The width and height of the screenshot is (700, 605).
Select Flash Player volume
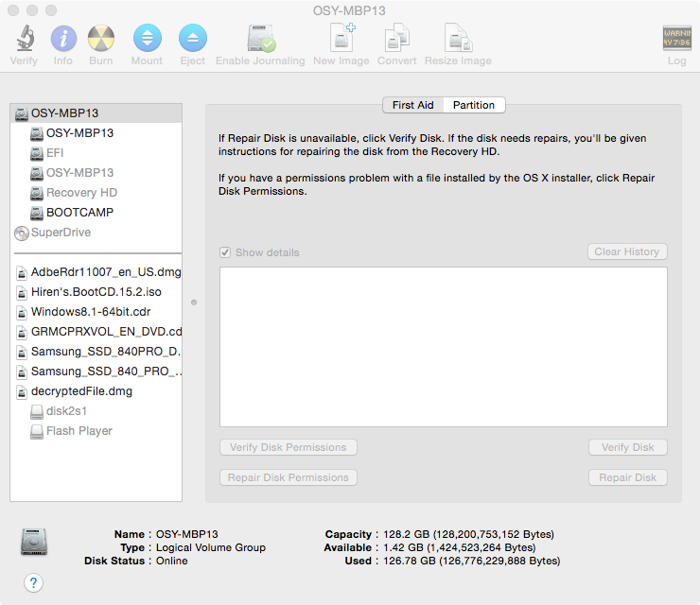(x=96, y=431)
